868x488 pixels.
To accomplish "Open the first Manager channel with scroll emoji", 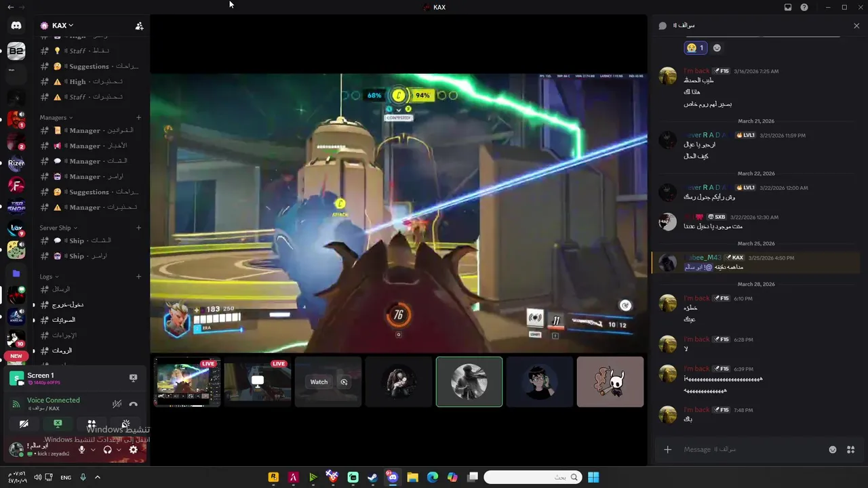I will point(90,130).
